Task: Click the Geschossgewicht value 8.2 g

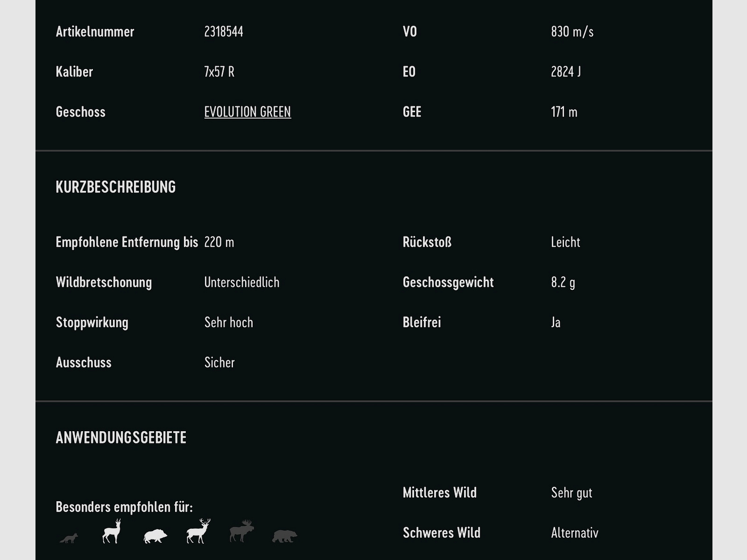Action: [x=563, y=282]
